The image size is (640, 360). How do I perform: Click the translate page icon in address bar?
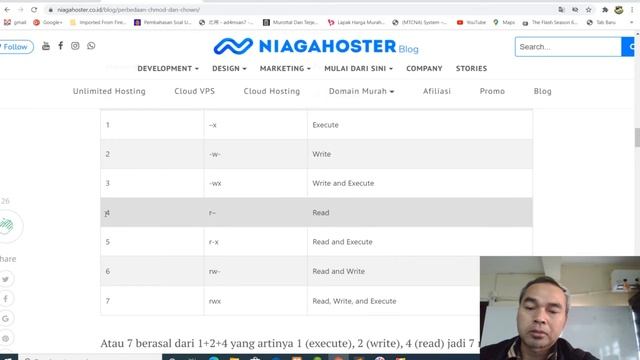point(562,10)
